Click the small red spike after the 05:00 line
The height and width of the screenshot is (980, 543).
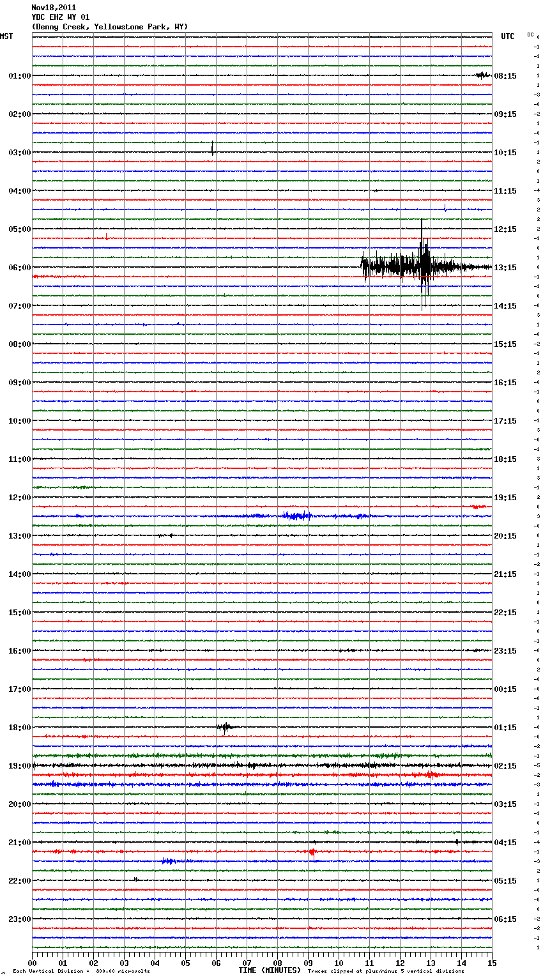(106, 237)
